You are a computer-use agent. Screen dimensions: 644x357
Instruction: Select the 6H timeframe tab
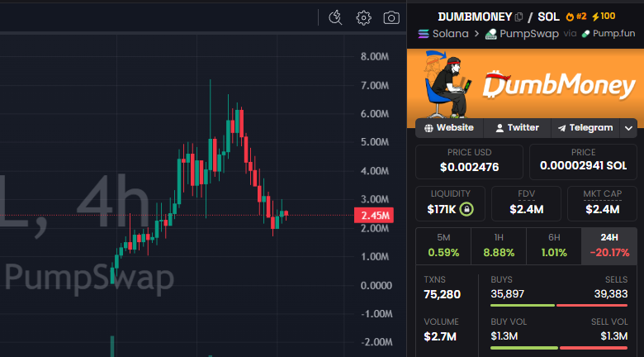click(554, 246)
